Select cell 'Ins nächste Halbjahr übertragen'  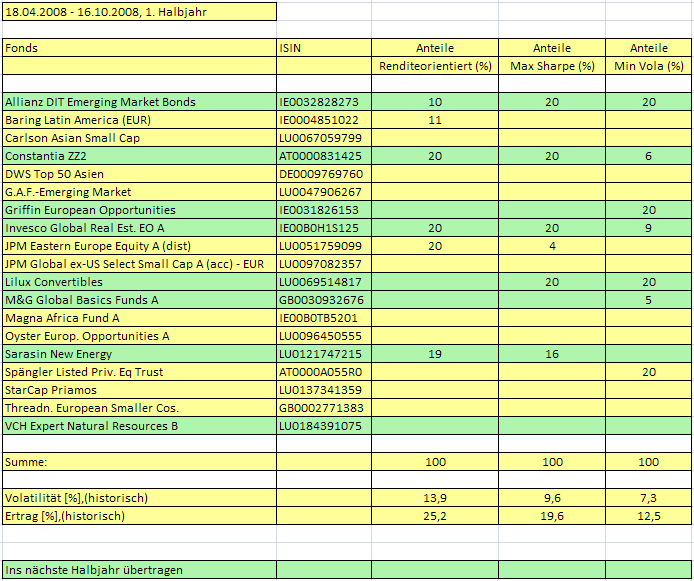[139, 570]
